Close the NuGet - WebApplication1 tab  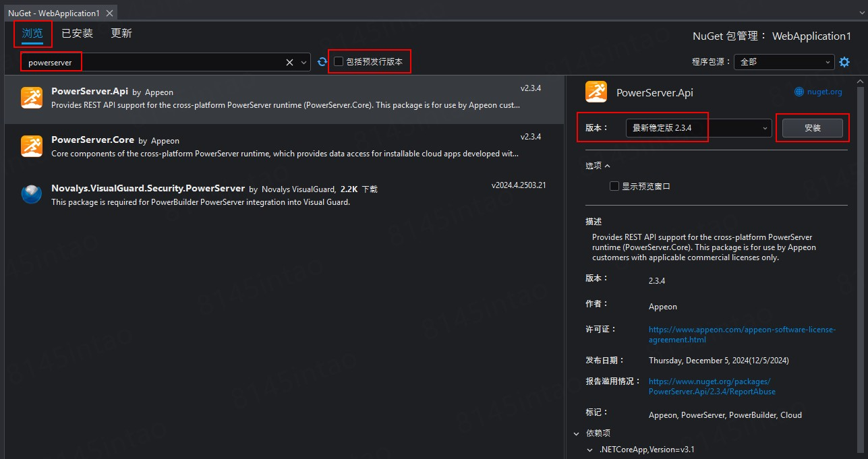pyautogui.click(x=109, y=13)
